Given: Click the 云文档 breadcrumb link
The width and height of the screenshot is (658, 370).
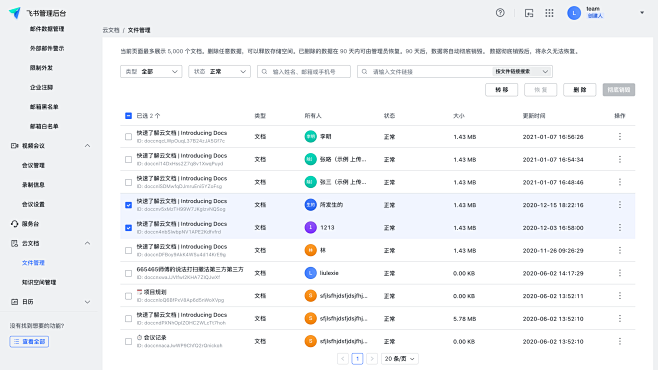Looking at the screenshot, I should tap(111, 30).
